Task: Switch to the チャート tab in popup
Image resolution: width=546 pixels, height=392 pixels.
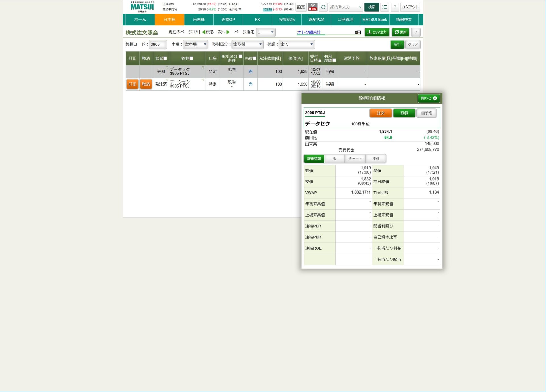Action: 355,159
